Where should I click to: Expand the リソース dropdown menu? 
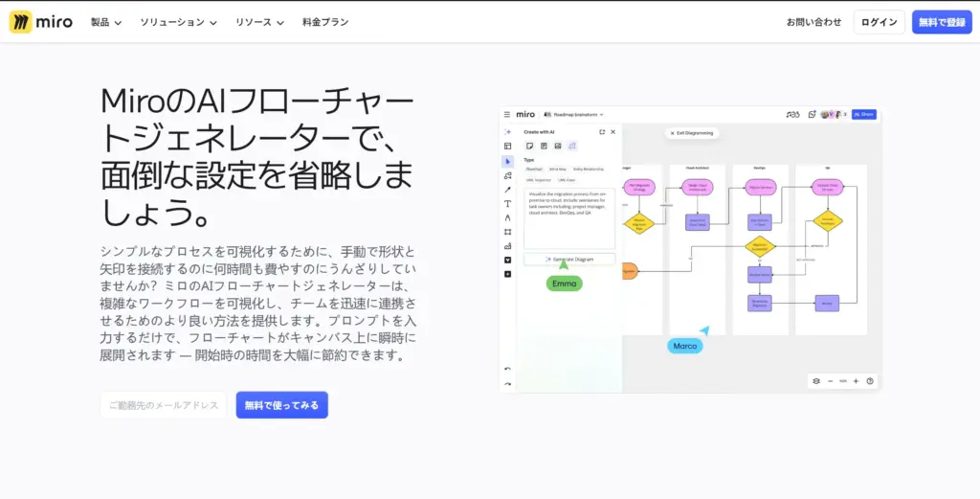click(260, 22)
